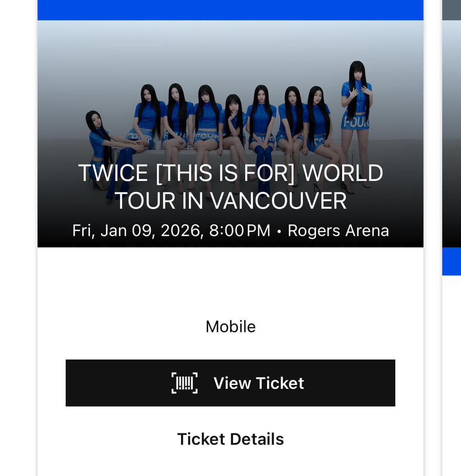Viewport: 461px width, 476px height.
Task: Tap the Mobile delivery label
Action: click(x=230, y=327)
